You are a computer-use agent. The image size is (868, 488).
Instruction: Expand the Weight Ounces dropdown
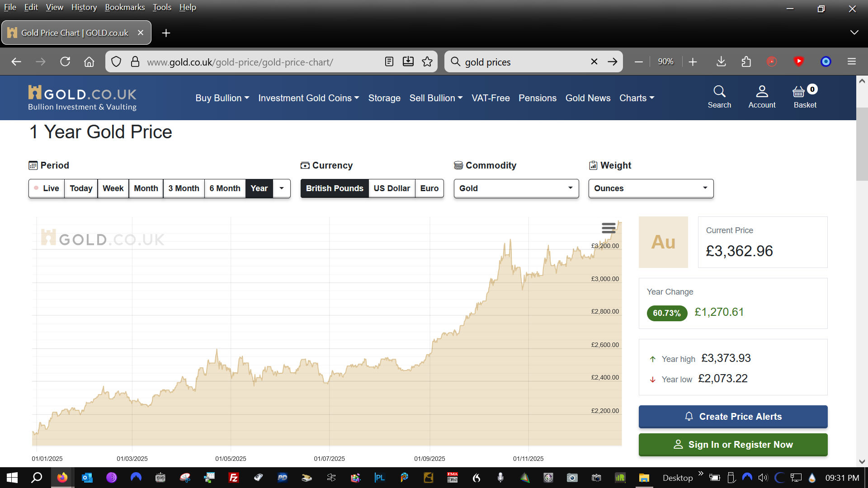pyautogui.click(x=651, y=188)
